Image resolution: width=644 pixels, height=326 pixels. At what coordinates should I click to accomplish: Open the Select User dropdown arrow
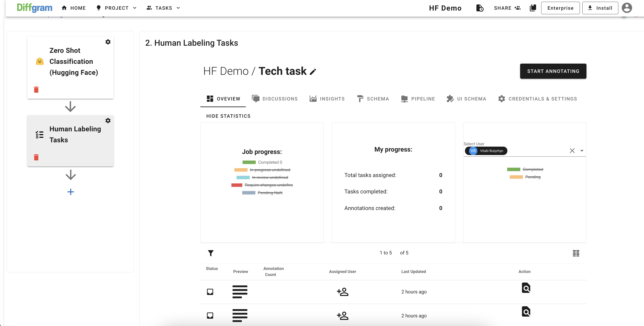click(582, 151)
